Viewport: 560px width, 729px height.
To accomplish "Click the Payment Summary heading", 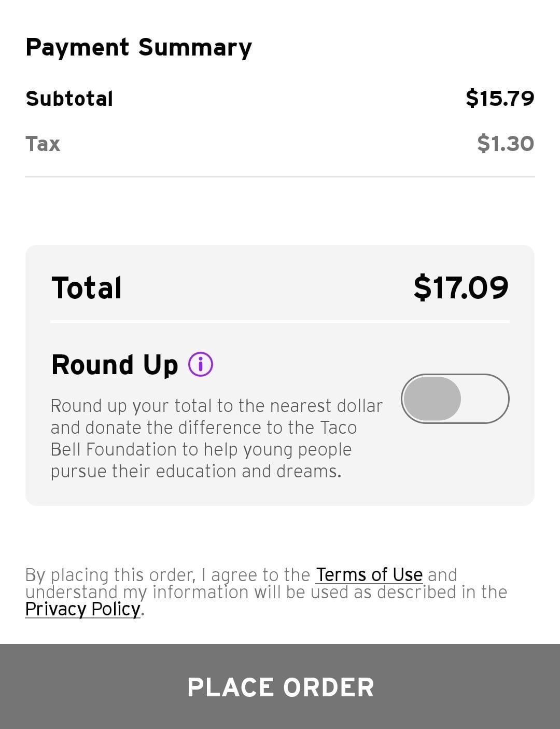I will tap(138, 47).
